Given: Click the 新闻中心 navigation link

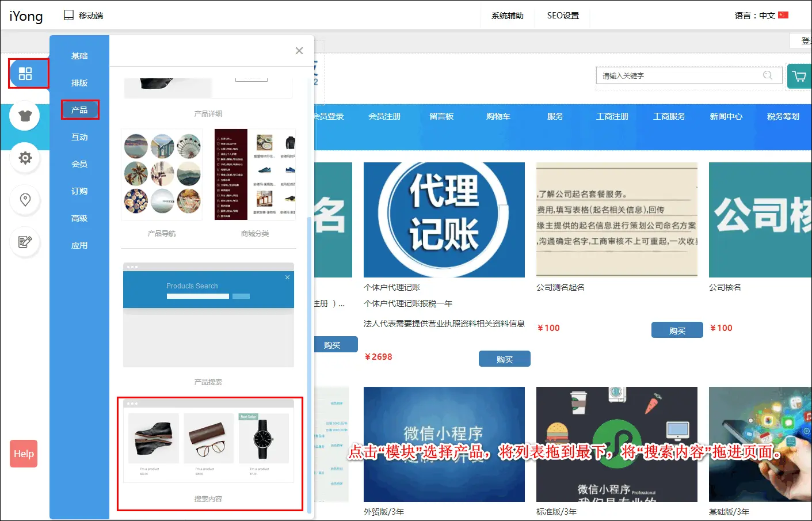Looking at the screenshot, I should (726, 116).
